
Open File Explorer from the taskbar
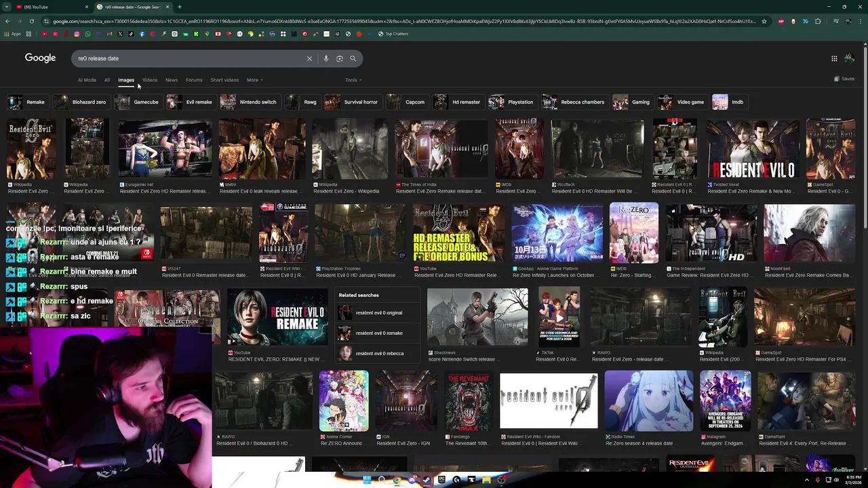(486, 480)
